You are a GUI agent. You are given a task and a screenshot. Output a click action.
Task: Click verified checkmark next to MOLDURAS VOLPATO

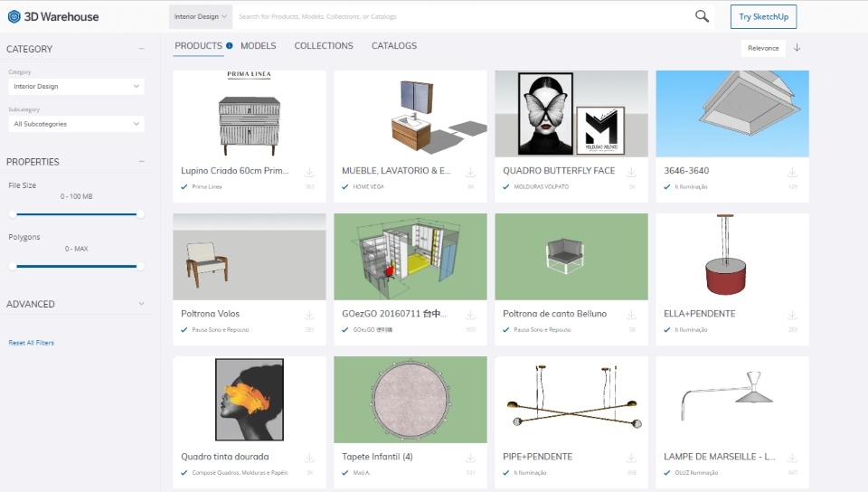[506, 186]
